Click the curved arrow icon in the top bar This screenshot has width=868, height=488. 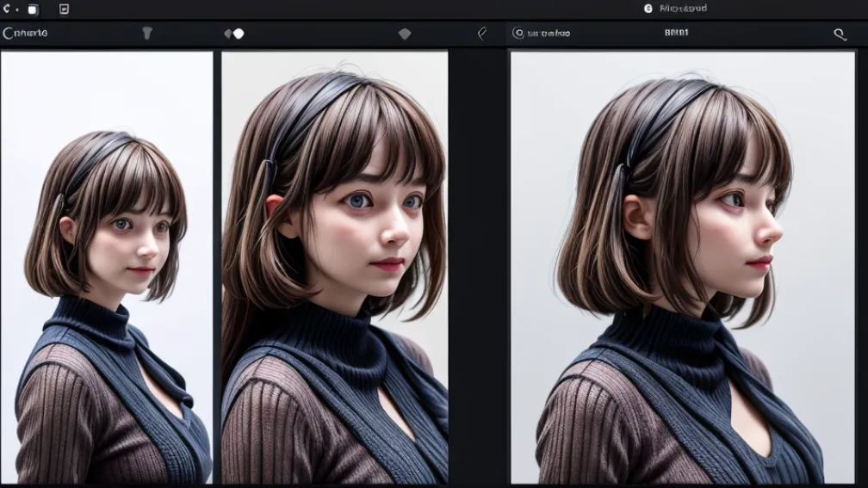[6, 9]
